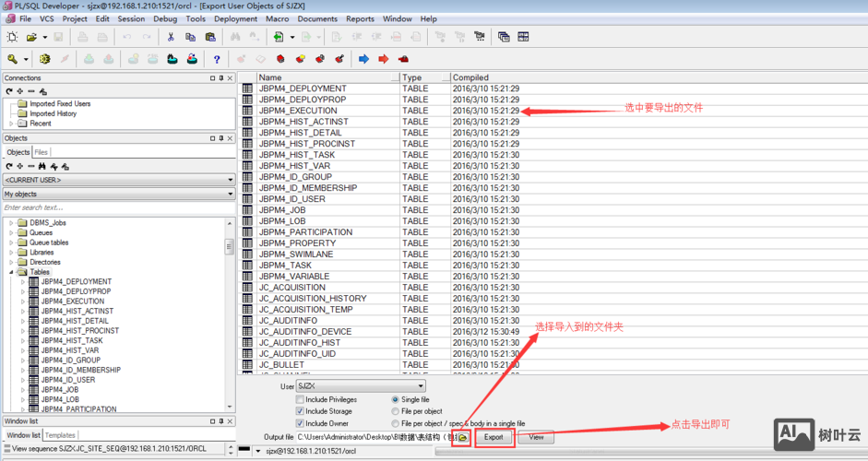Viewport: 868px width, 461px height.
Task: Select the File per object radio button
Action: pyautogui.click(x=396, y=411)
